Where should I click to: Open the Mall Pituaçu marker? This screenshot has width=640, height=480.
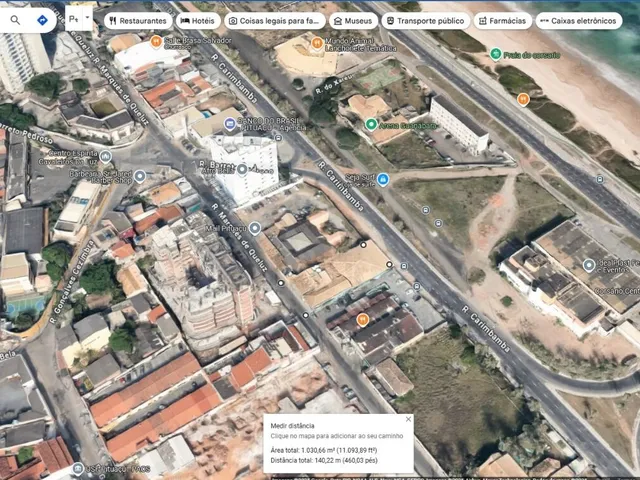pyautogui.click(x=255, y=228)
